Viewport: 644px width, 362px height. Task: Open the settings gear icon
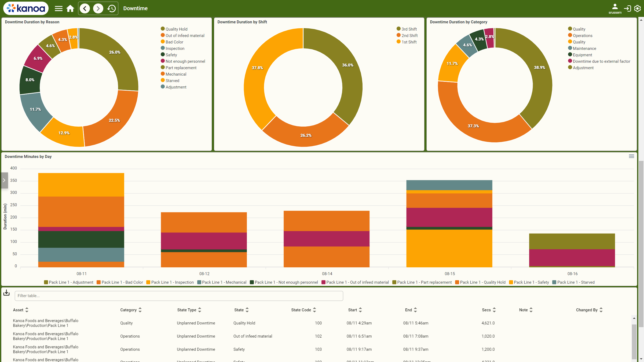(638, 9)
